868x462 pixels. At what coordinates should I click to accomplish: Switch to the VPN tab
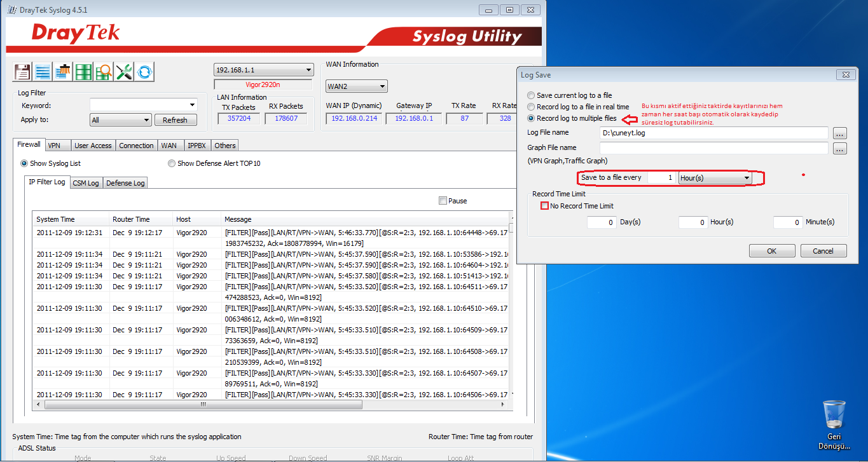pyautogui.click(x=55, y=146)
